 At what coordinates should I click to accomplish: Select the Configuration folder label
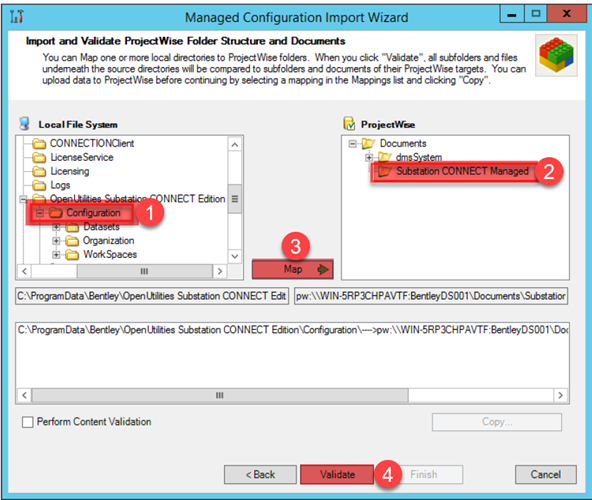point(93,213)
